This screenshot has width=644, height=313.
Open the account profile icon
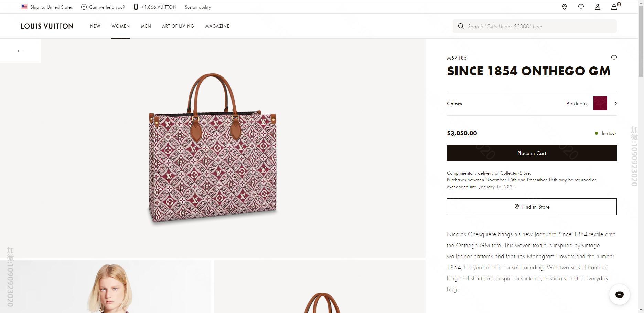coord(597,7)
